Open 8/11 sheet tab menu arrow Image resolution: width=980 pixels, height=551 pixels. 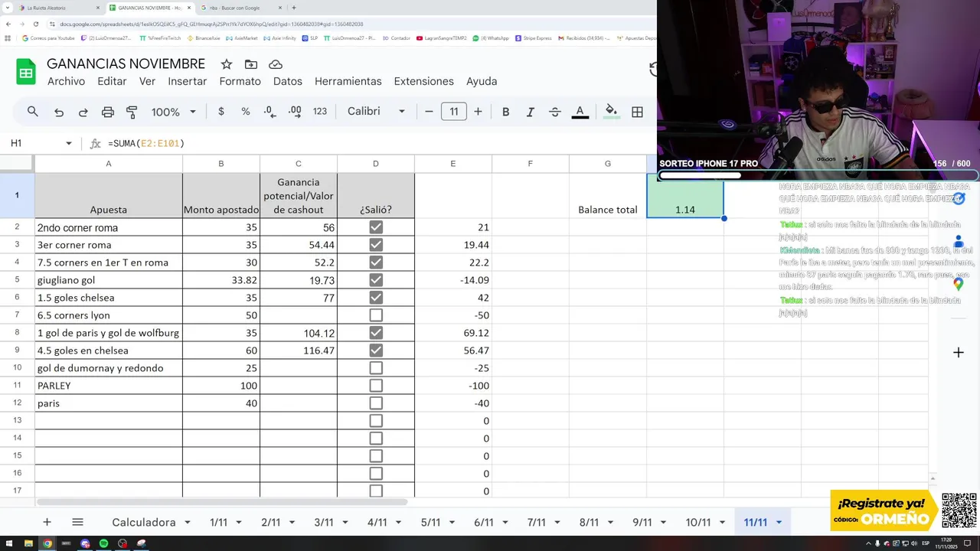610,523
